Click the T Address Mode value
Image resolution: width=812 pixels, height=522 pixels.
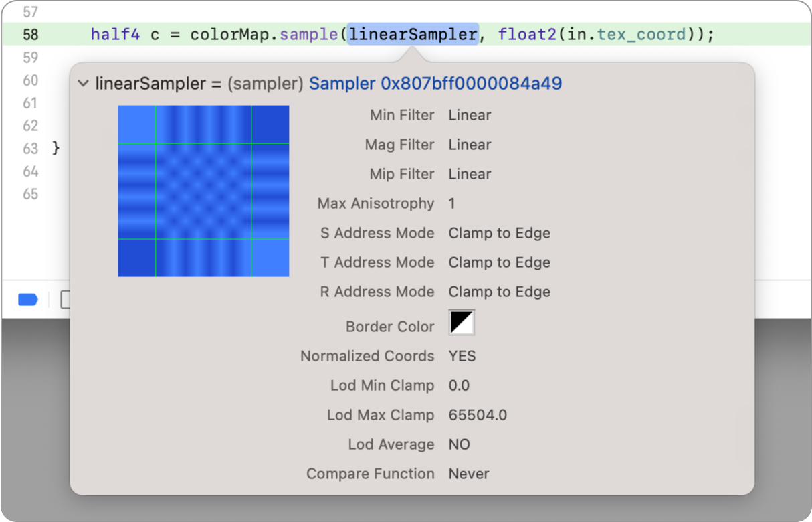(499, 262)
